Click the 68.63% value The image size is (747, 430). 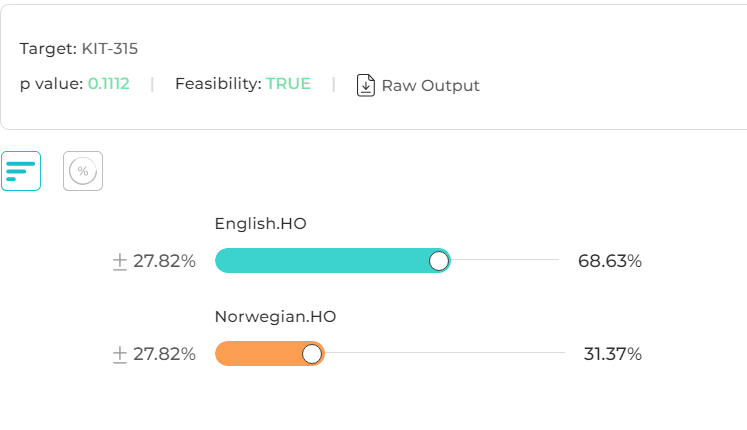pyautogui.click(x=610, y=261)
